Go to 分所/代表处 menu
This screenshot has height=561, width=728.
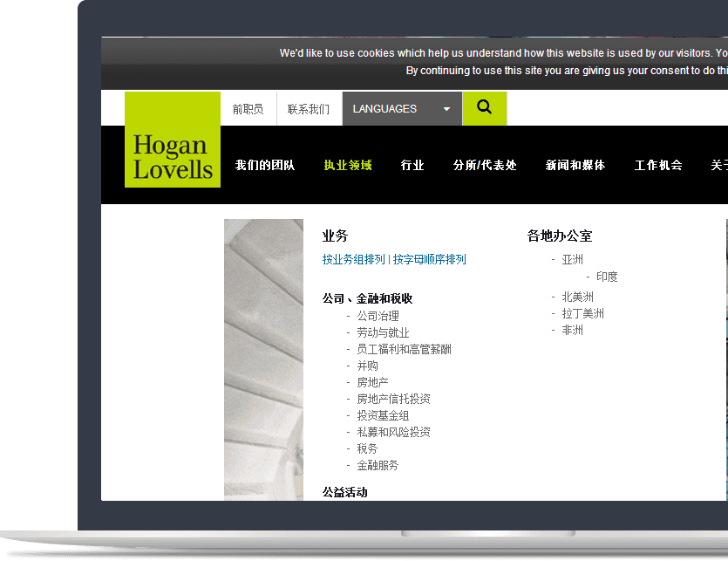point(485,165)
